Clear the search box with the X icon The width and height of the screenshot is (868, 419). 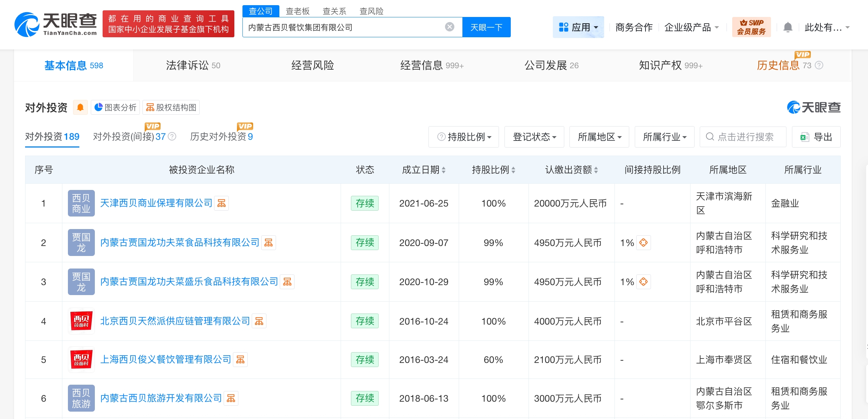tap(449, 27)
